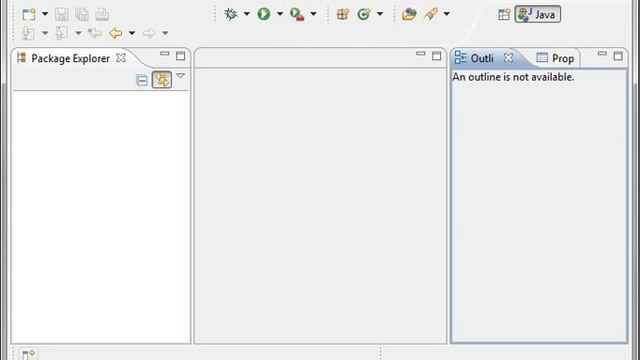Switch to the Java perspective button
This screenshot has height=360, width=640.
pos(538,14)
